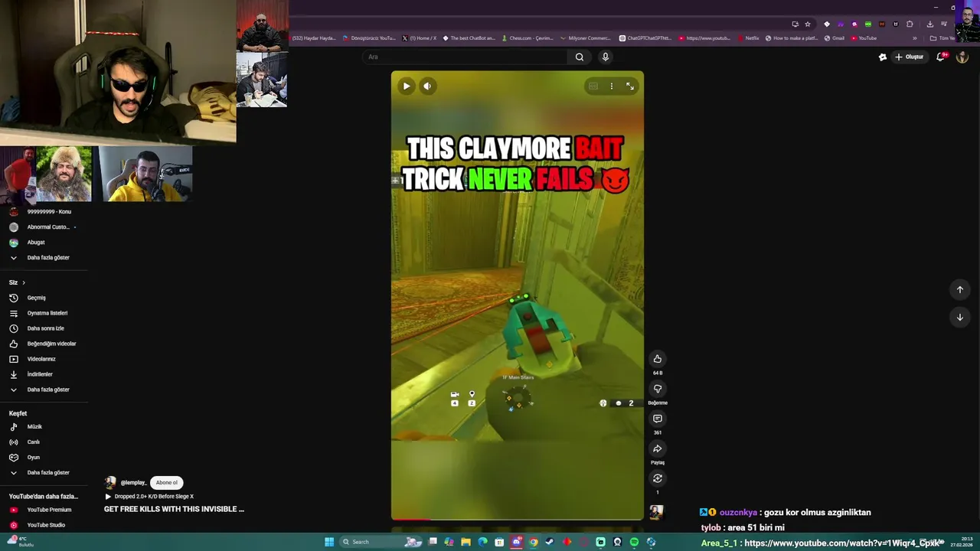Share this Short via Paylaş
Screen dimensions: 980x551
coord(657,448)
